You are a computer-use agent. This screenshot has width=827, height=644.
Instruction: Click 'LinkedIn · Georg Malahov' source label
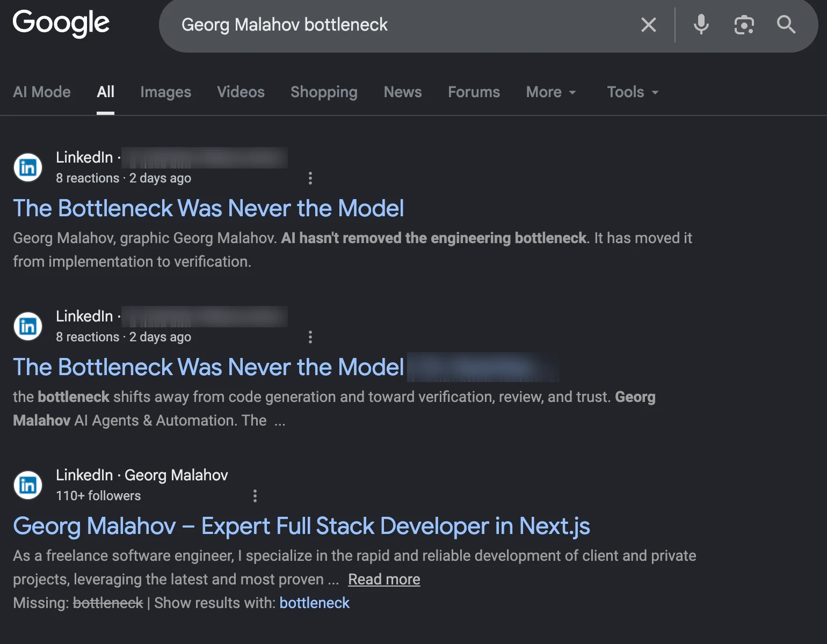click(142, 475)
